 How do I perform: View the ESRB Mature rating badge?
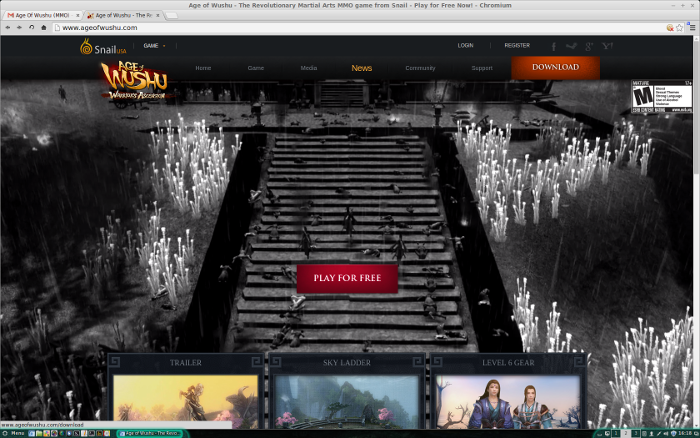point(662,96)
